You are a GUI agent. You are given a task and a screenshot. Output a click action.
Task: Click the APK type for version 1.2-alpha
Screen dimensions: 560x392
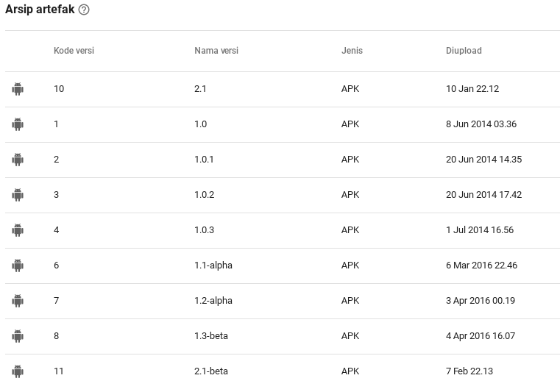350,301
